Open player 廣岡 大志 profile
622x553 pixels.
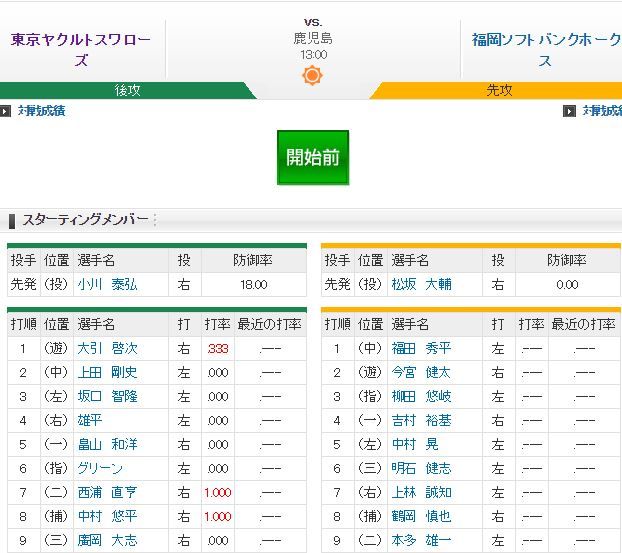[108, 540]
